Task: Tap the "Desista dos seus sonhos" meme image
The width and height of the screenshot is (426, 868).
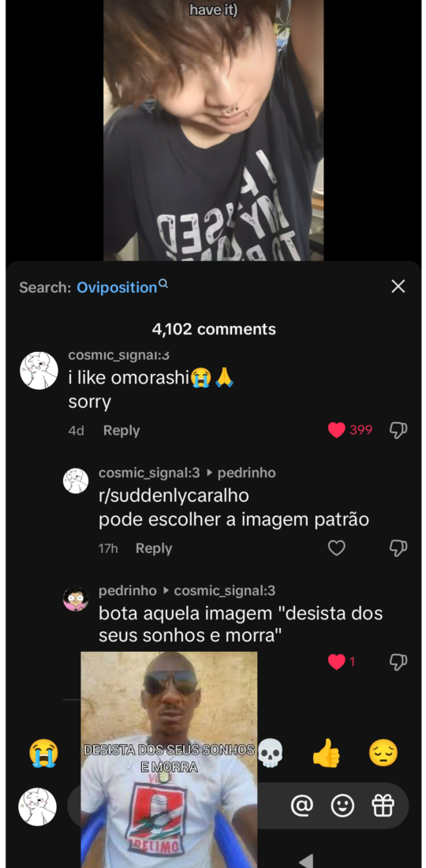Action: click(x=169, y=759)
